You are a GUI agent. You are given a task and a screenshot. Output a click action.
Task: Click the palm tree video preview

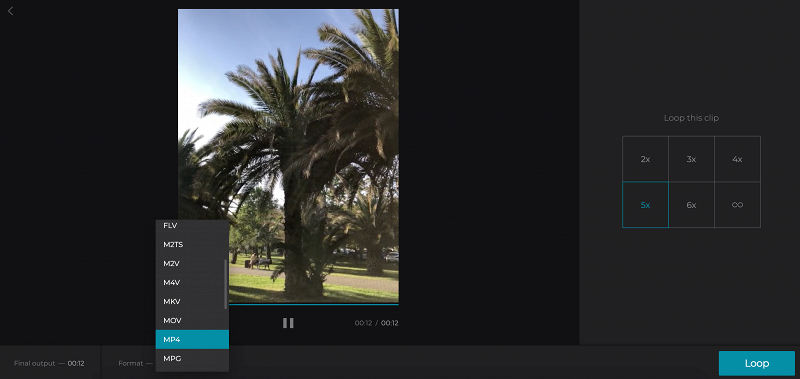tap(288, 156)
